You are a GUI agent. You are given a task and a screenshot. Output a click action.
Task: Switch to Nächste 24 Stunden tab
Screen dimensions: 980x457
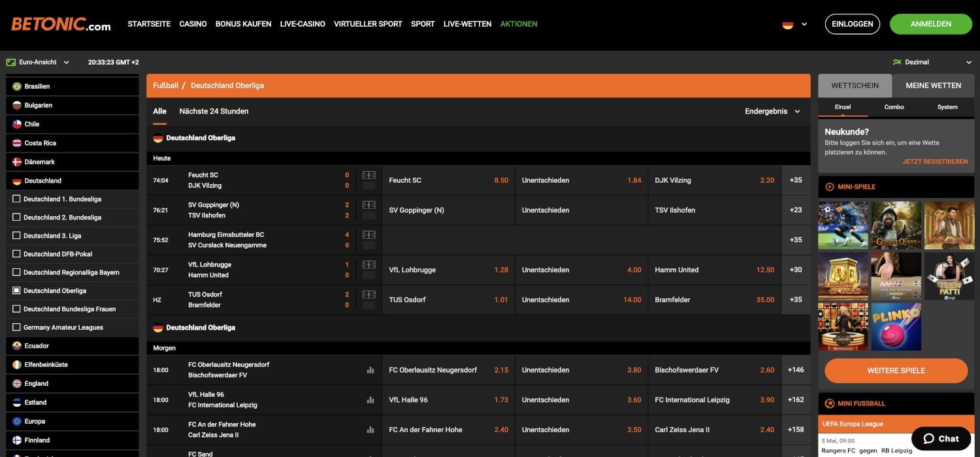tap(214, 112)
